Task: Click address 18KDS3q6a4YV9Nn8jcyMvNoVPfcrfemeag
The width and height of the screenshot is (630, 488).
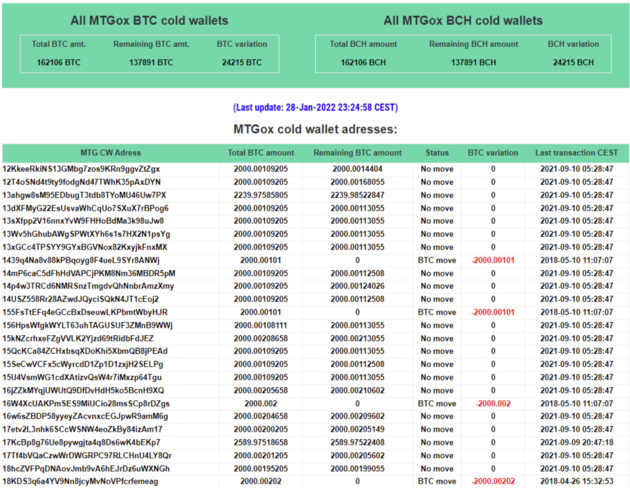Action: [x=80, y=481]
